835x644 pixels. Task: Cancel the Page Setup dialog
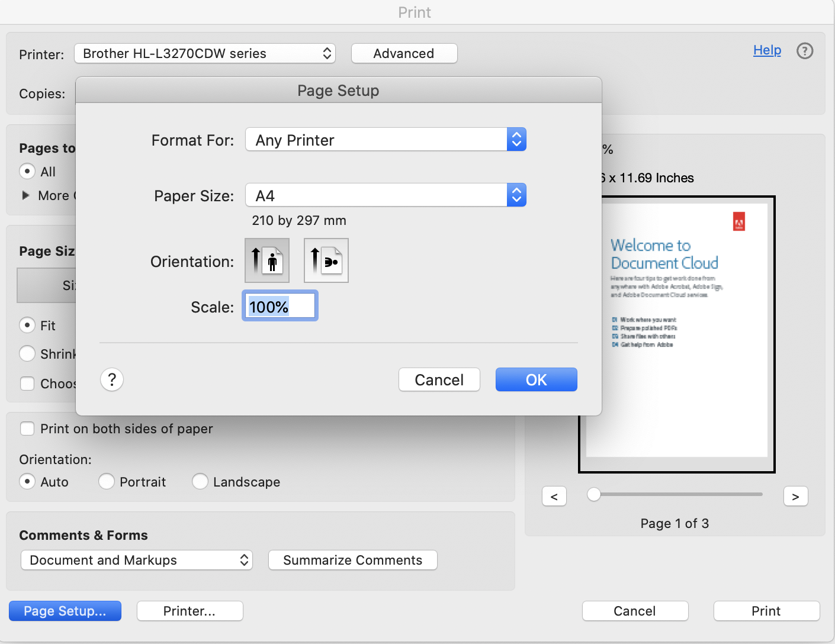point(439,379)
